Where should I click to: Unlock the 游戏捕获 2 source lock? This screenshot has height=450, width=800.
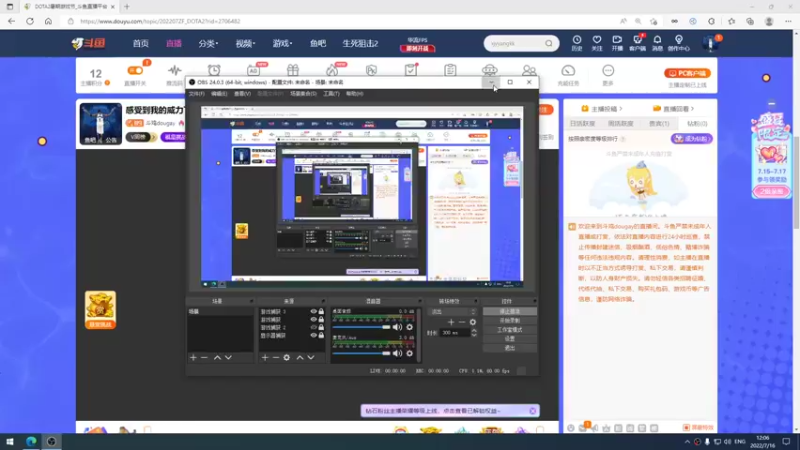pyautogui.click(x=321, y=328)
